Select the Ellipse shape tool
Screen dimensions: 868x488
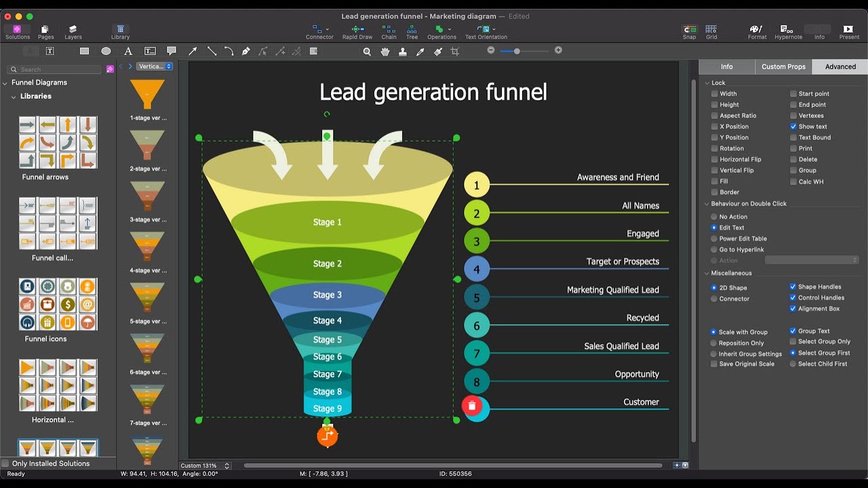[x=106, y=51]
